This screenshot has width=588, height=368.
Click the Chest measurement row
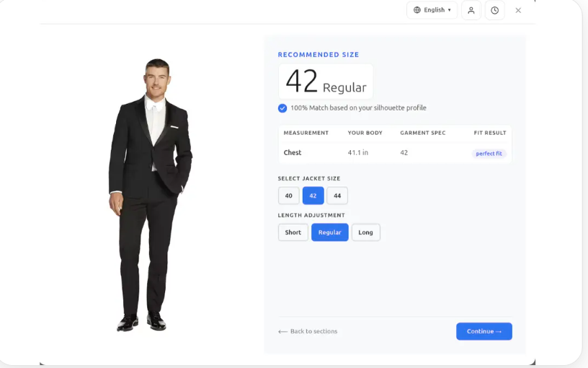[395, 153]
